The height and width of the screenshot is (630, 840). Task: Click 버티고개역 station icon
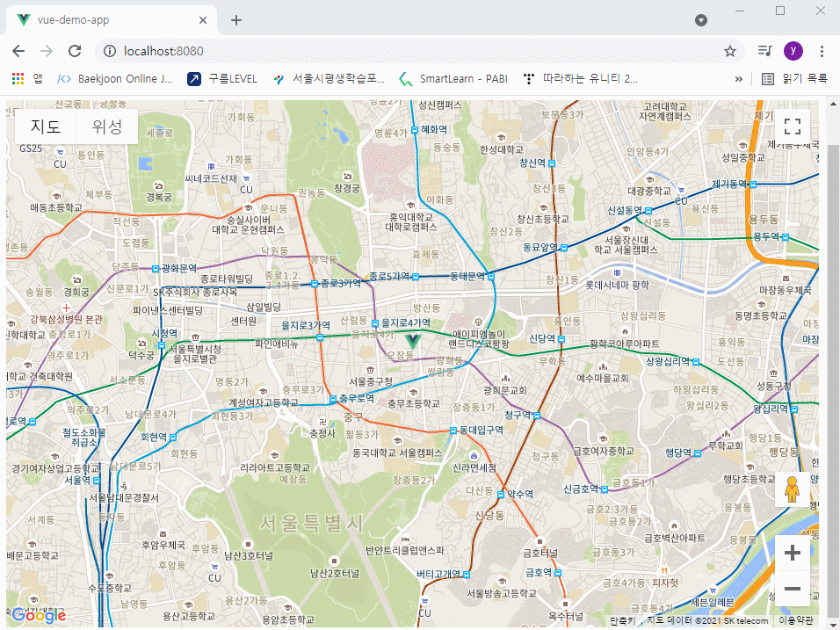point(467,575)
